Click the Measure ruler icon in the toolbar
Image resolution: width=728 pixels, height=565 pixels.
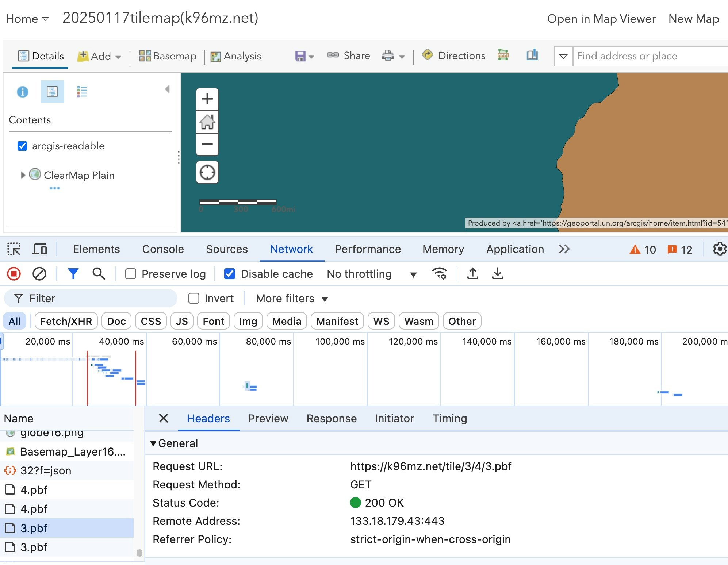503,55
